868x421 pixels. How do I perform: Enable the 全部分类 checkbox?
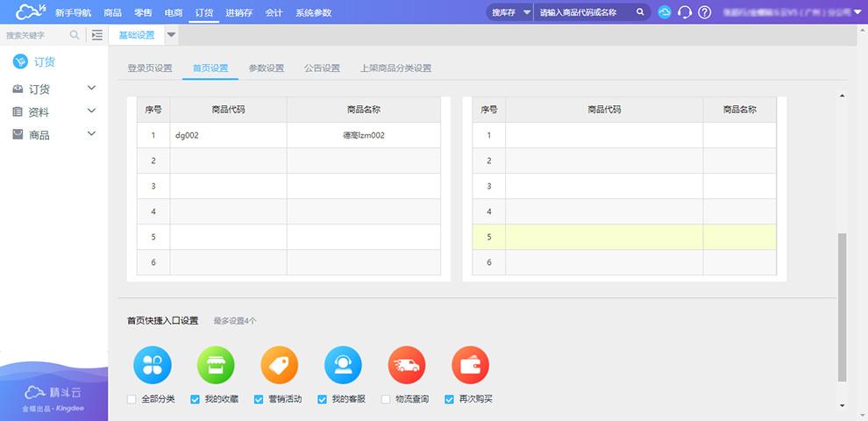pyautogui.click(x=132, y=399)
